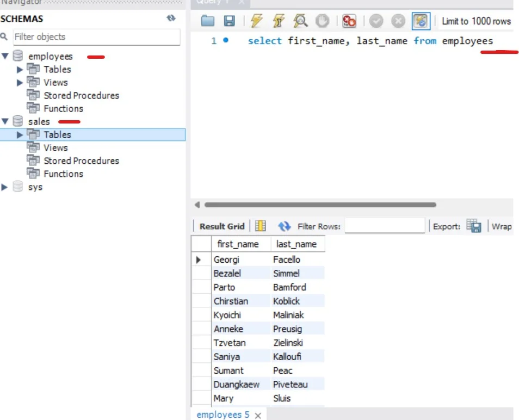Toggle stop-on-error script execution icon
Screen dimensions: 519x420
349,21
